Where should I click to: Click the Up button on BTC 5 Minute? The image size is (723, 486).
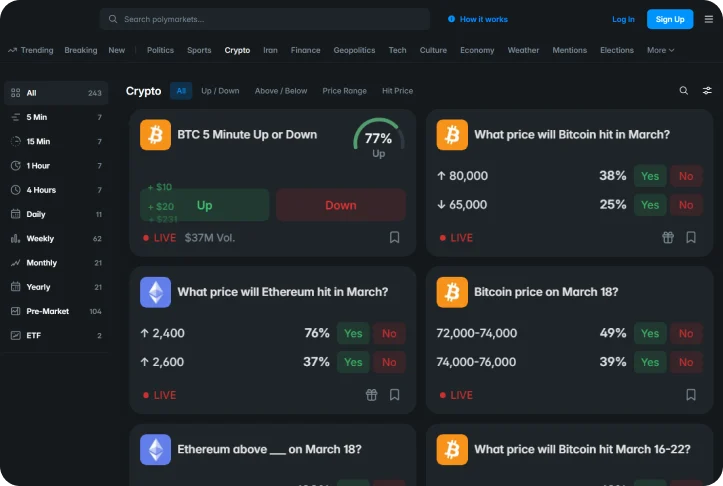point(205,205)
